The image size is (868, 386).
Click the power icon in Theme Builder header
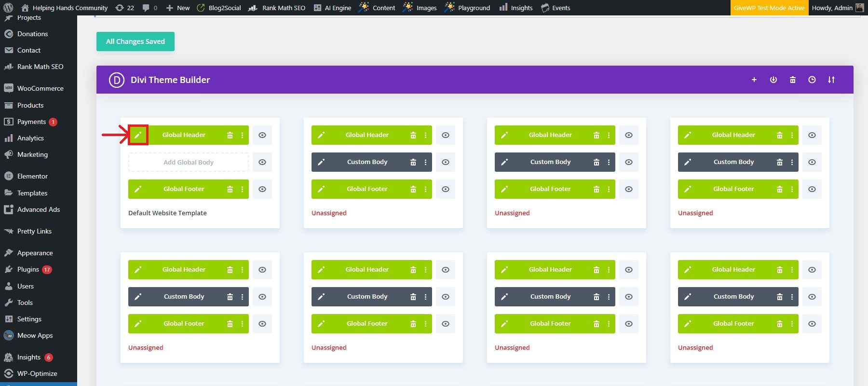773,80
